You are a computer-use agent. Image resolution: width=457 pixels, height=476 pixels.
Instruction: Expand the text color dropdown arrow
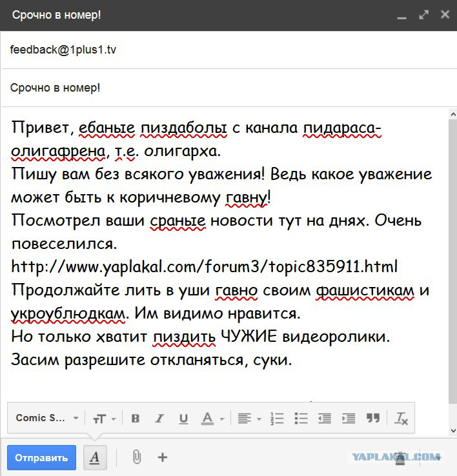point(222,419)
